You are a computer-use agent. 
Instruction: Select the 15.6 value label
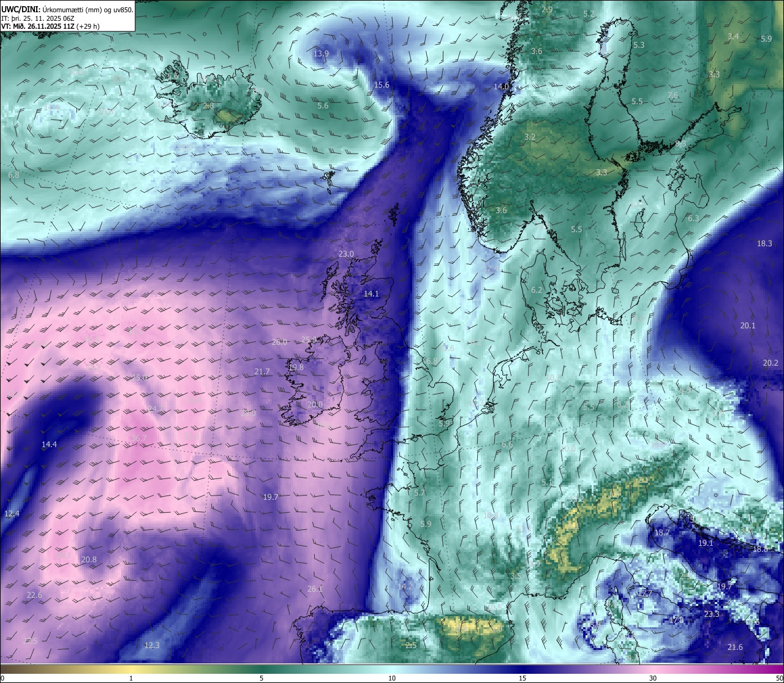[x=382, y=85]
